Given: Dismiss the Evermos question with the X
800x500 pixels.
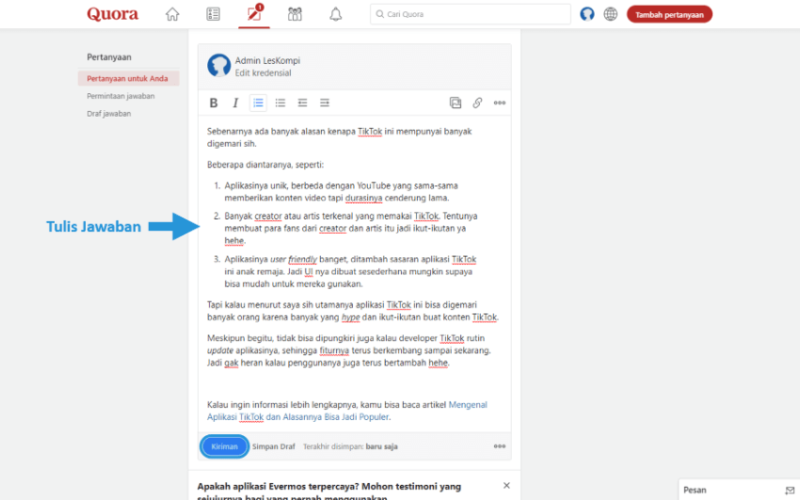Looking at the screenshot, I should pyautogui.click(x=506, y=486).
